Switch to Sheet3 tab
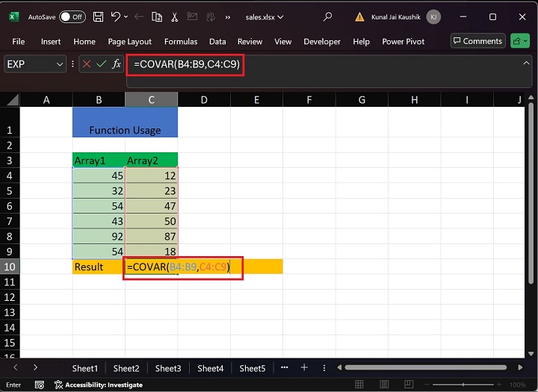The image size is (538, 392). (x=168, y=368)
